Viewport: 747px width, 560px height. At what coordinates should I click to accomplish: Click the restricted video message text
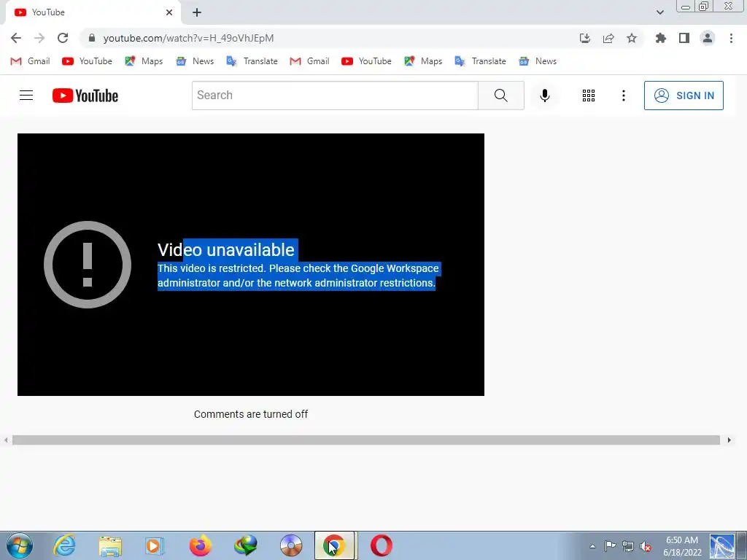(298, 275)
